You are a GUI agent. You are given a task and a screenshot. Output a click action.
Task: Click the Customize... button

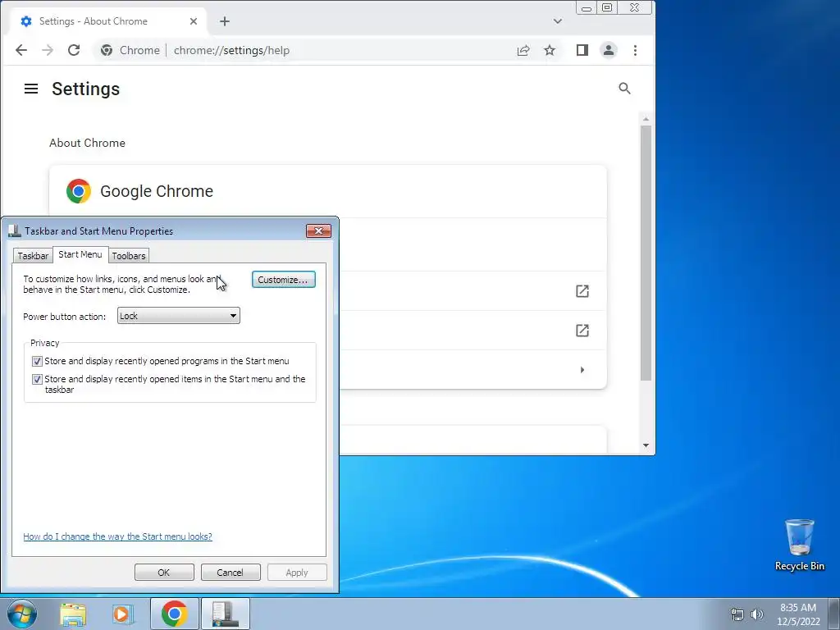[283, 280]
